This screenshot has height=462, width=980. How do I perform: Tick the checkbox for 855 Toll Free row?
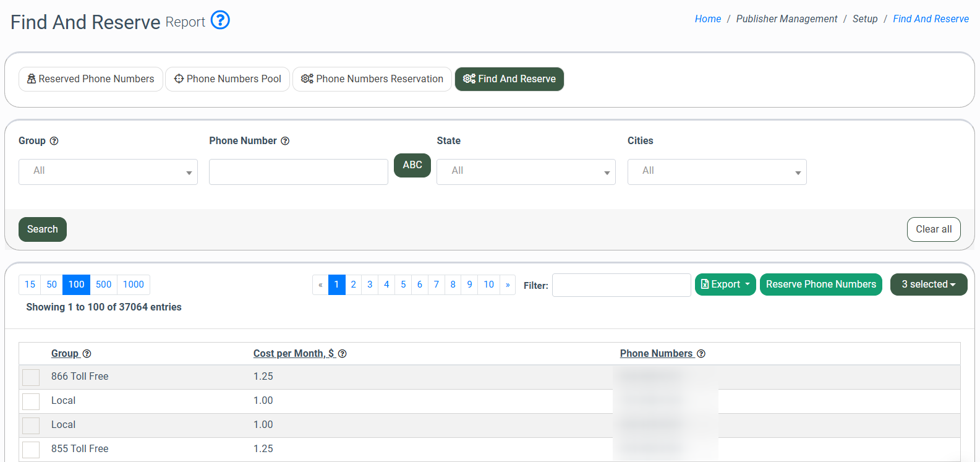tap(31, 450)
